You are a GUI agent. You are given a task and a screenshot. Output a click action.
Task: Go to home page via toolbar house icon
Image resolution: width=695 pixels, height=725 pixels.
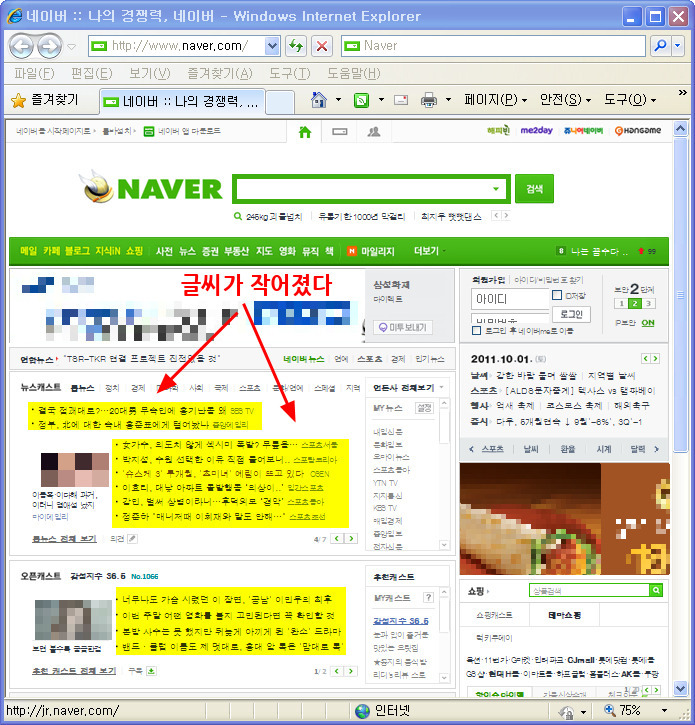pos(319,99)
